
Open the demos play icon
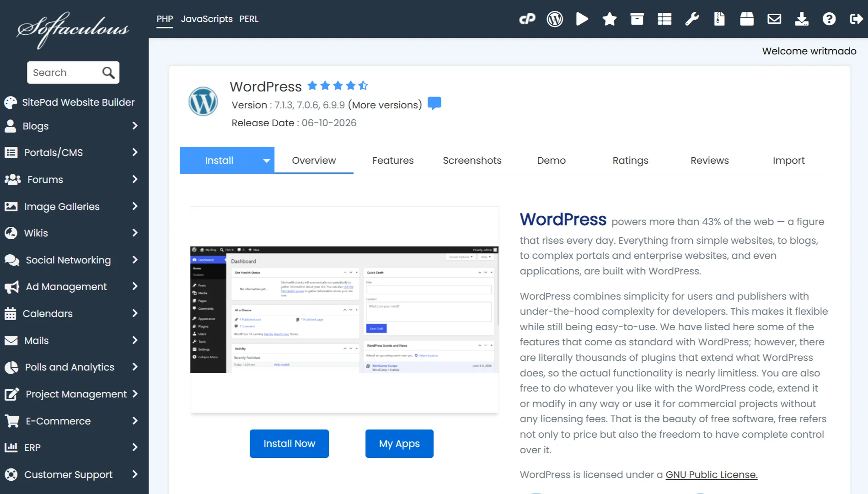click(582, 19)
